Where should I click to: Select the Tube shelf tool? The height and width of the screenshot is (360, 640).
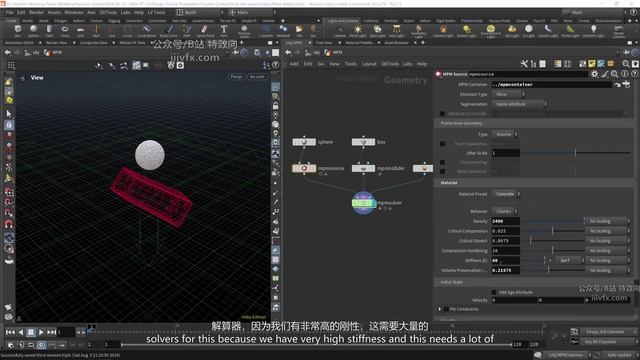(49, 31)
